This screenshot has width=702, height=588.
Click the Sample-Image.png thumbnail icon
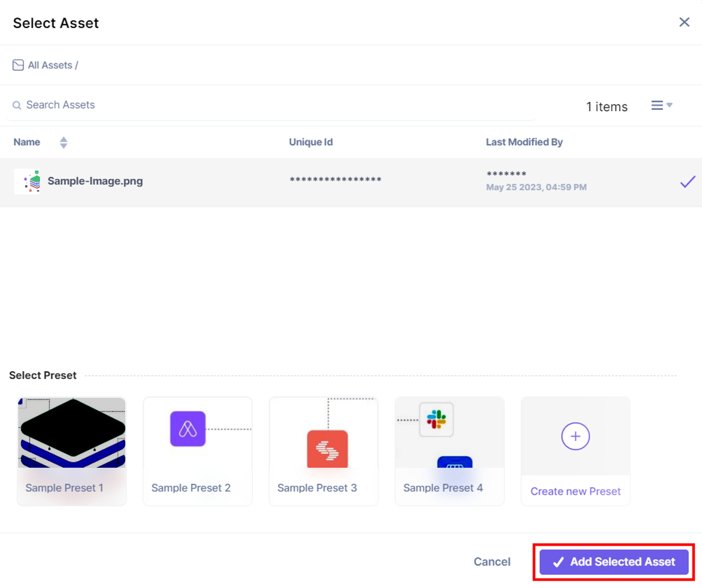27,181
